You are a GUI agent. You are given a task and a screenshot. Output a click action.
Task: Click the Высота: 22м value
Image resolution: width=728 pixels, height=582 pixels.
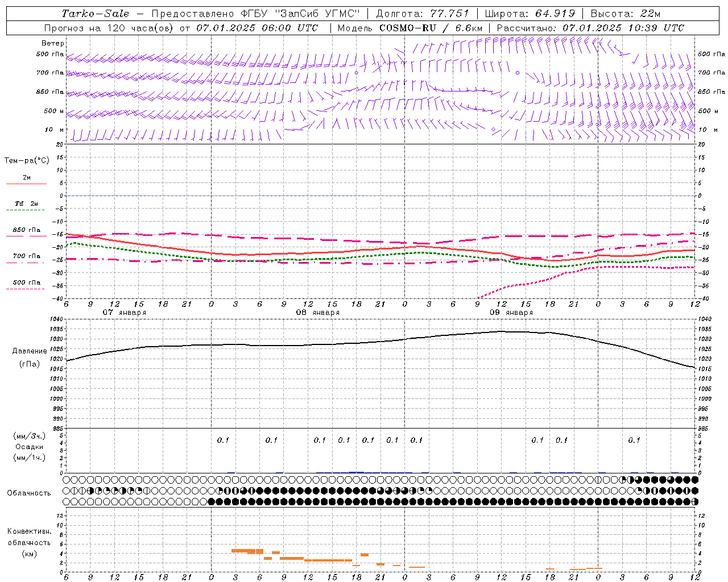[626, 14]
